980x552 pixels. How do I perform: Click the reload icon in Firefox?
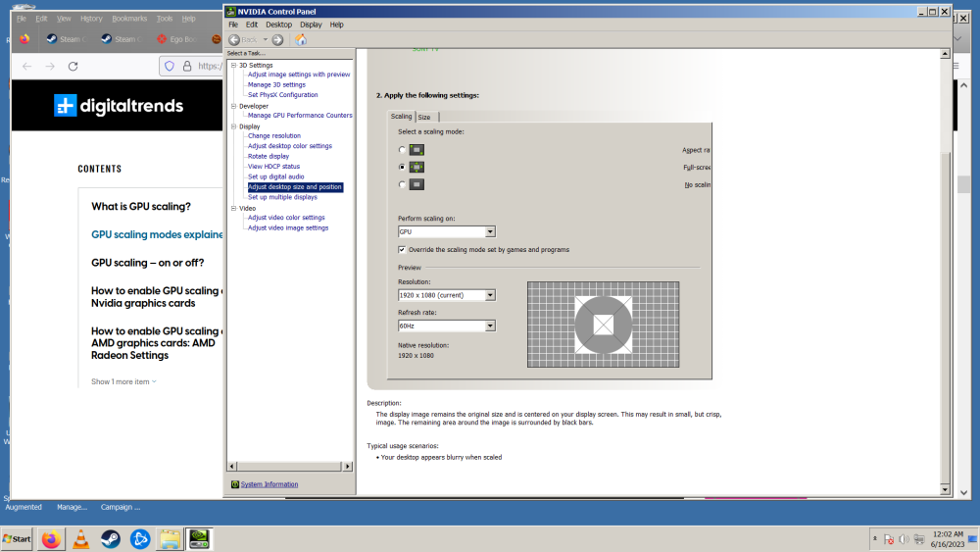tap(73, 67)
